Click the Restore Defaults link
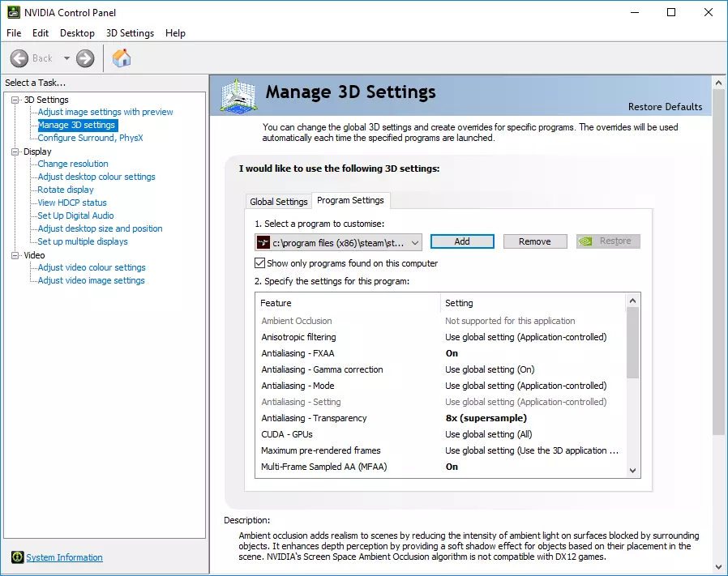The image size is (728, 576). (665, 107)
